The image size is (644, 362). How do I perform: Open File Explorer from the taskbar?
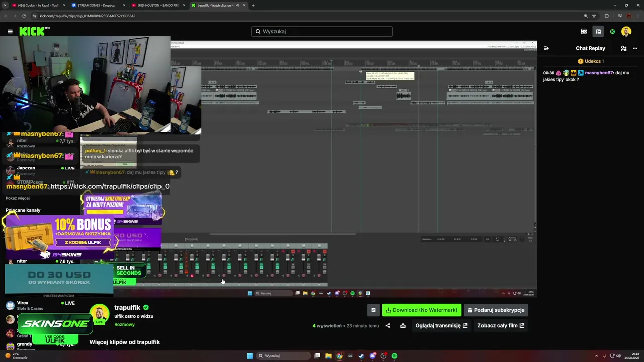coord(328,356)
